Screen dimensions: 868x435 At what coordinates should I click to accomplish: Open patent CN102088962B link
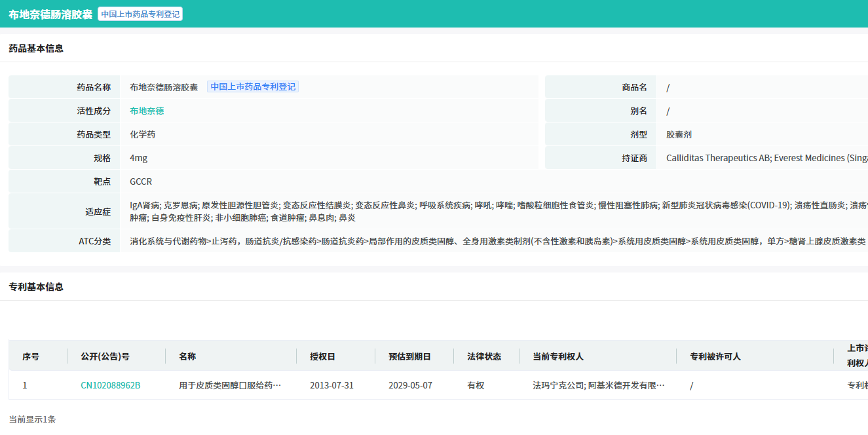(x=110, y=385)
